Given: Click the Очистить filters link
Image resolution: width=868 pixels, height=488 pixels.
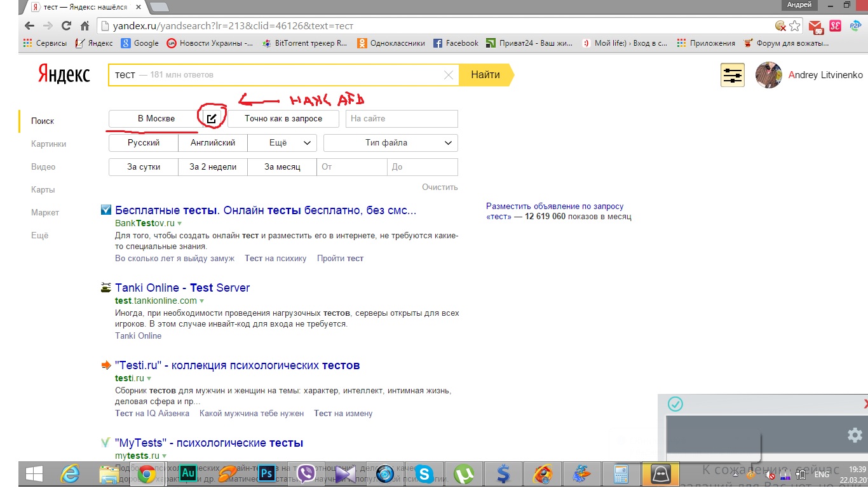Looking at the screenshot, I should point(440,187).
